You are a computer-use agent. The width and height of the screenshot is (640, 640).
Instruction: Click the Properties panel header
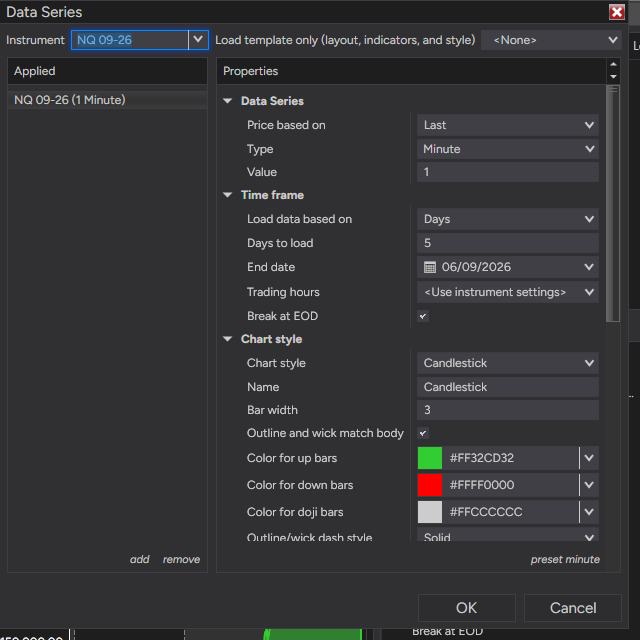411,71
